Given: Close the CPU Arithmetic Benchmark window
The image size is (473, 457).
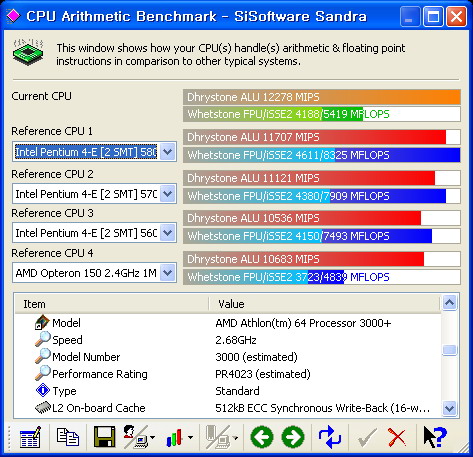Looking at the screenshot, I should click(x=456, y=16).
